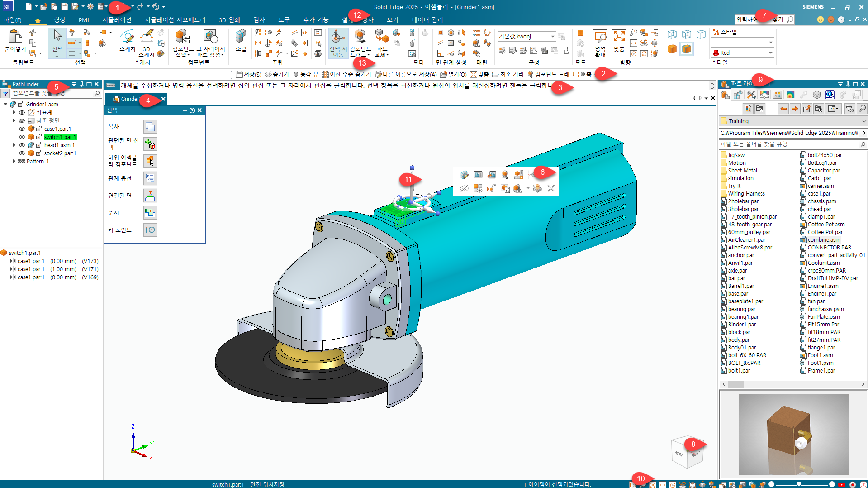Click 숨기기 in the quick bar
Image resolution: width=868 pixels, height=488 pixels.
click(x=276, y=74)
